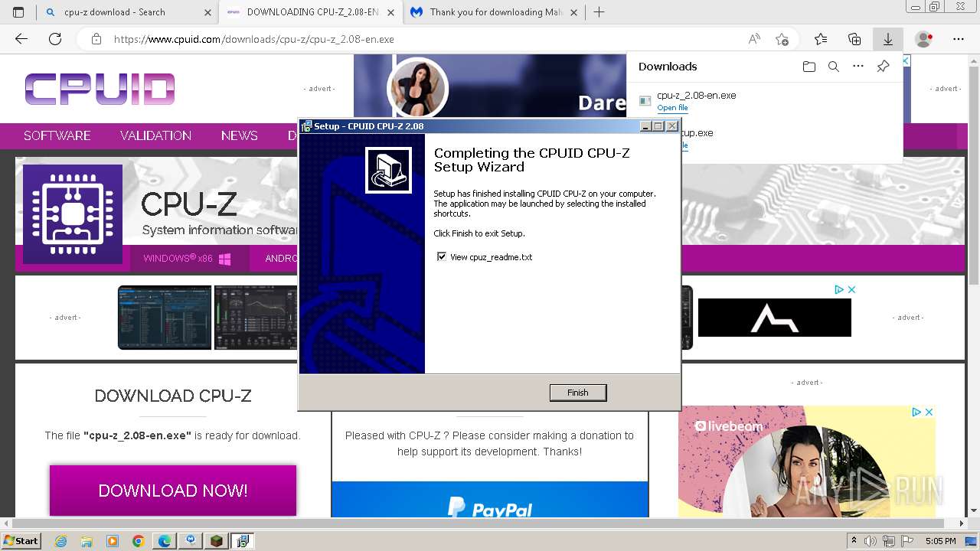Pin the Downloads panel
This screenshot has height=551, width=980.
coord(883,67)
